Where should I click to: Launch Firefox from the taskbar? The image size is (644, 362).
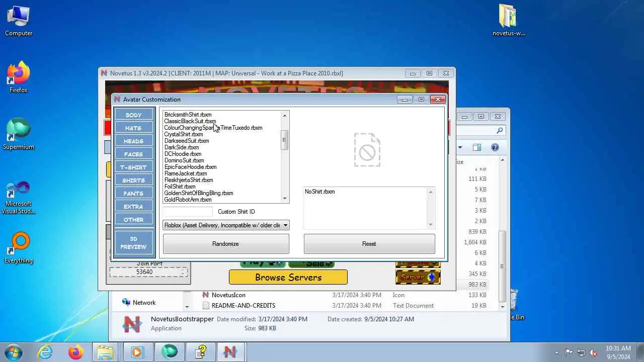(x=76, y=352)
